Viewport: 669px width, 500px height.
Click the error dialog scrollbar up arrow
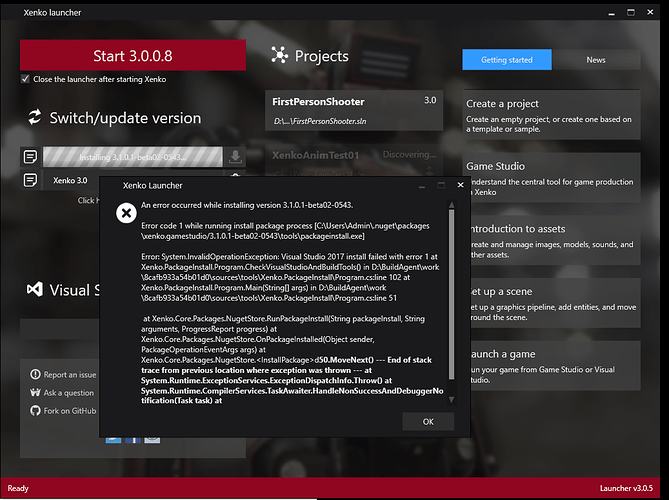click(x=451, y=205)
